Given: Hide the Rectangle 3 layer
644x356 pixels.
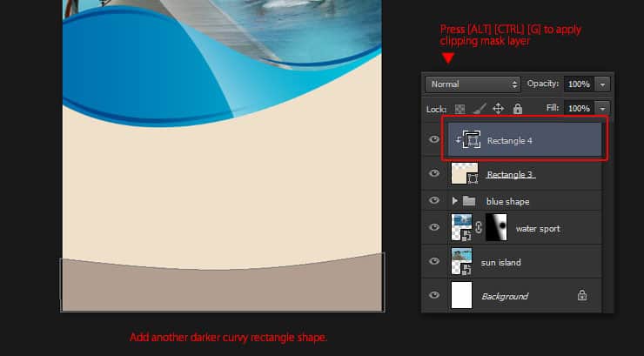Looking at the screenshot, I should (434, 174).
